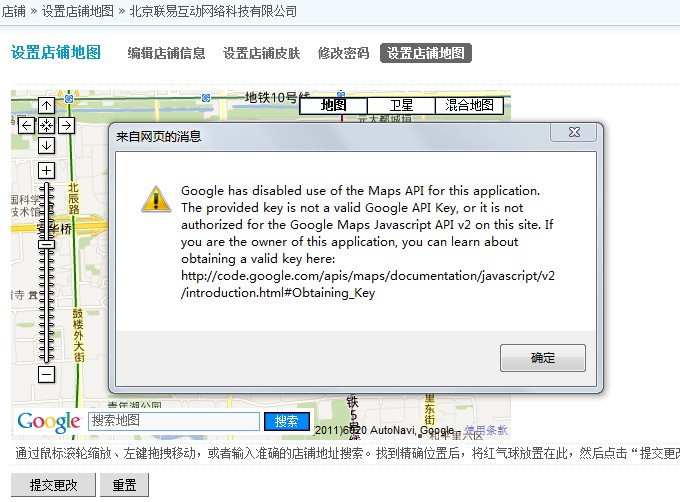Screen dimensions: 680x502
Task: Pan the map up with the arrow
Action: point(46,105)
